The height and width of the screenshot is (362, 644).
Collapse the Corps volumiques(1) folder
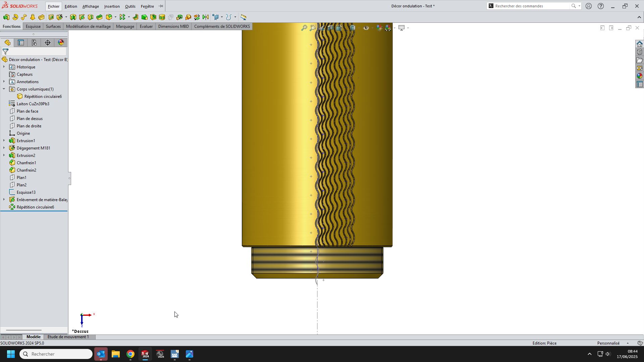pos(4,89)
